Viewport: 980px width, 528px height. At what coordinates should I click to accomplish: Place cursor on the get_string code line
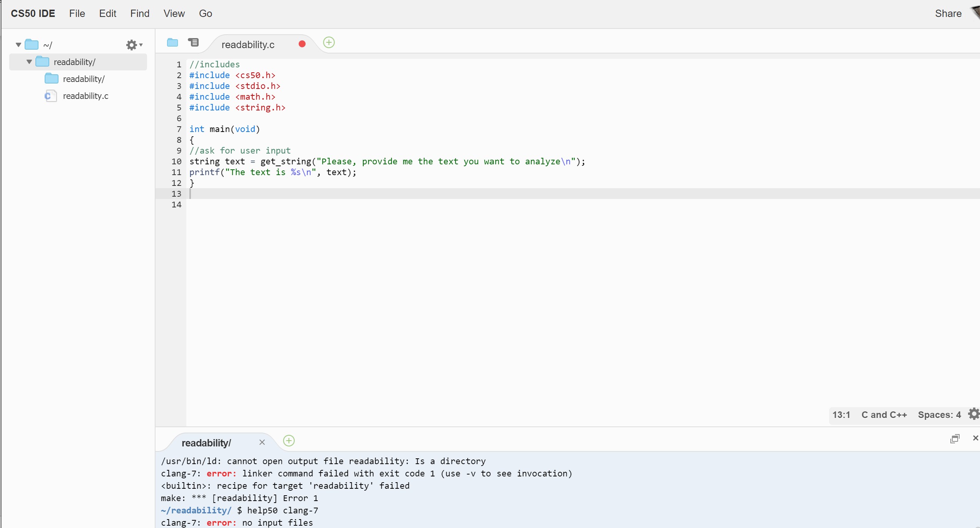click(387, 162)
